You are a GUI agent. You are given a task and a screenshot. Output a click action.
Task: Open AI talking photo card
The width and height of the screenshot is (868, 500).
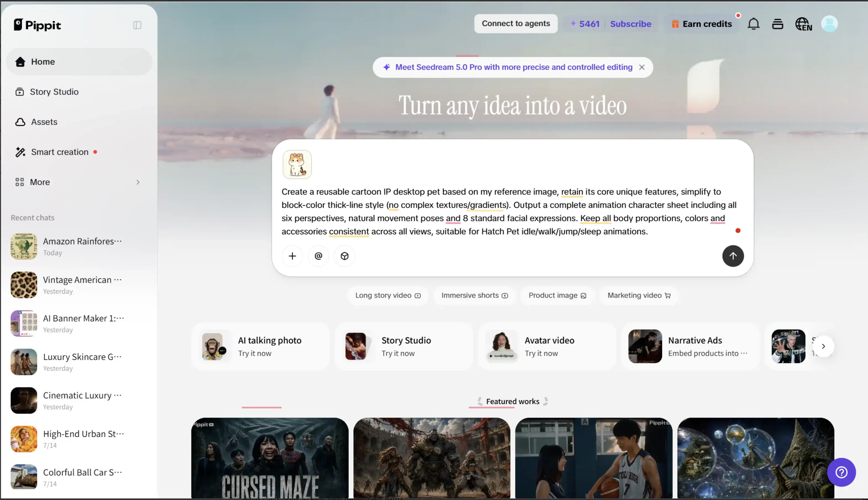pyautogui.click(x=260, y=346)
